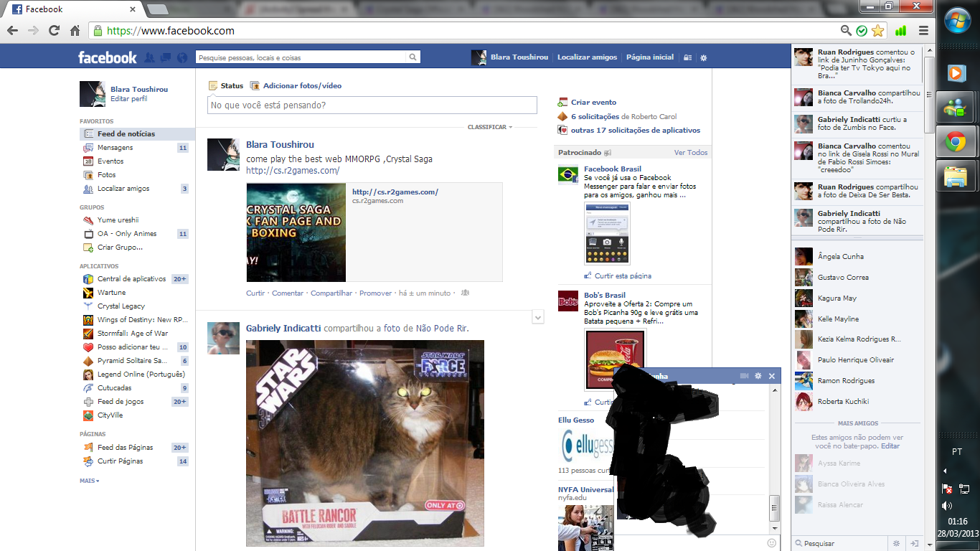Click the search magnifier button in header
Screen dimensions: 980x551
point(413,57)
